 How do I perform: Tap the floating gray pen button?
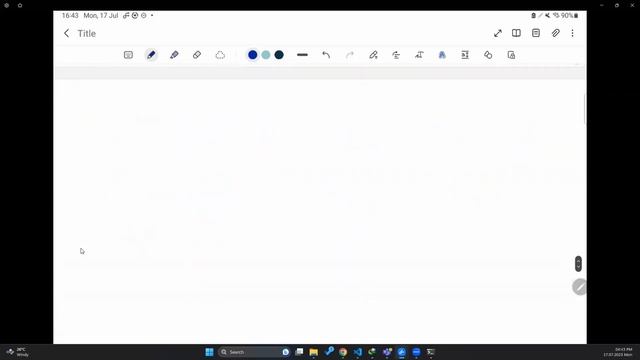579,287
